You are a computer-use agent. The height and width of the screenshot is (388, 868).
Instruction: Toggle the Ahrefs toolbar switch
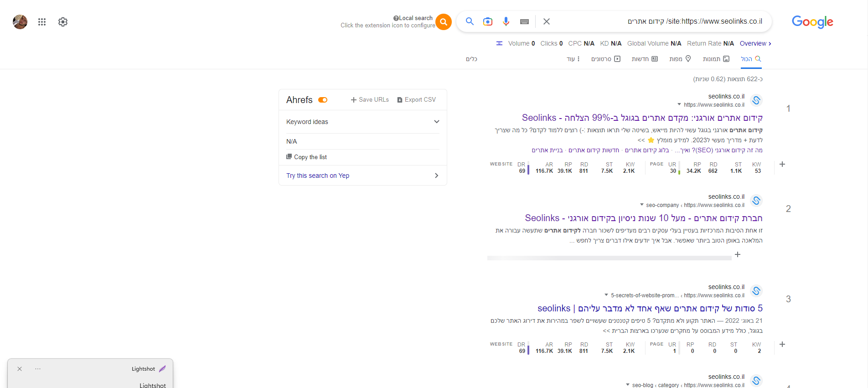click(x=323, y=100)
